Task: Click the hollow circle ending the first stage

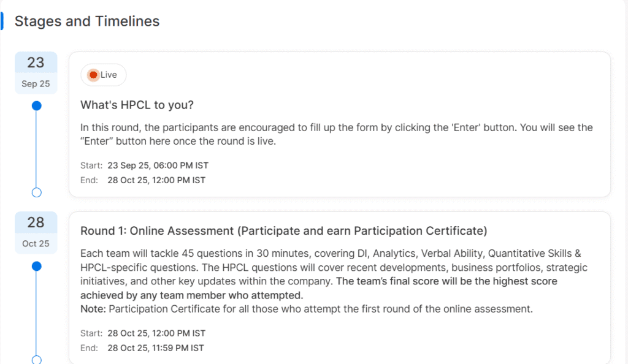Action: point(36,192)
